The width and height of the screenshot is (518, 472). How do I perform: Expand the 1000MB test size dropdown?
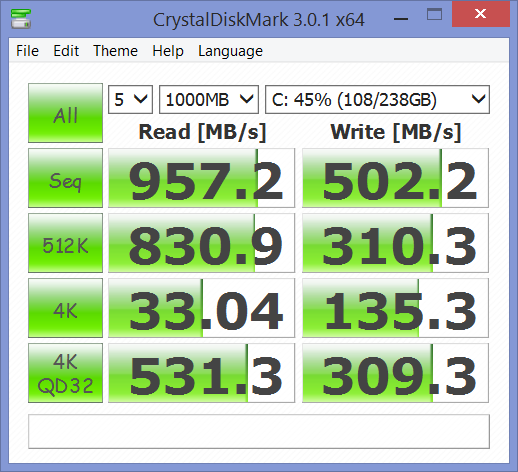209,100
